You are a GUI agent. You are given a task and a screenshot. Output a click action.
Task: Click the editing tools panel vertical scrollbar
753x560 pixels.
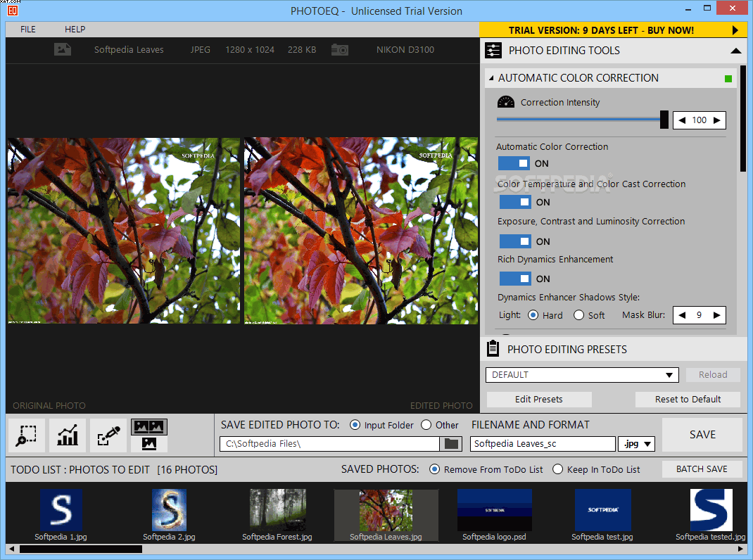coord(743,119)
